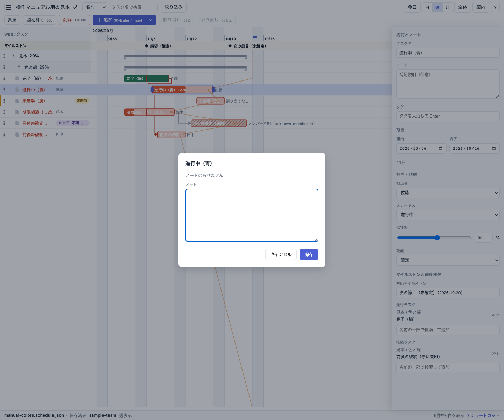This screenshot has width=504, height=420.
Task: Click the pencil icon to rename project
Action: 75,7
